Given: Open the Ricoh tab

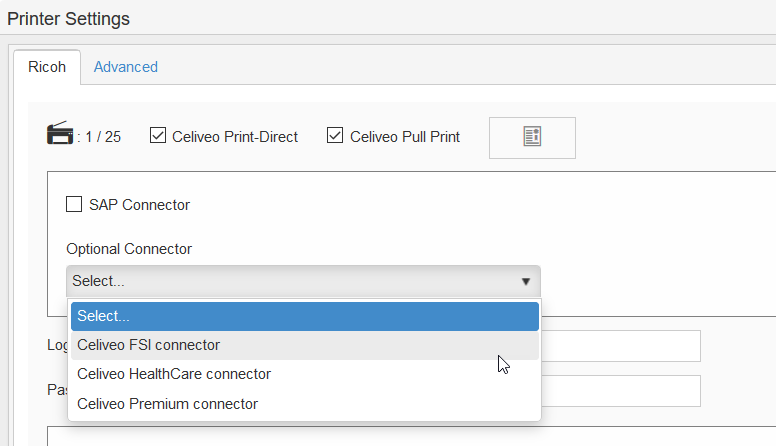Looking at the screenshot, I should click(x=47, y=67).
